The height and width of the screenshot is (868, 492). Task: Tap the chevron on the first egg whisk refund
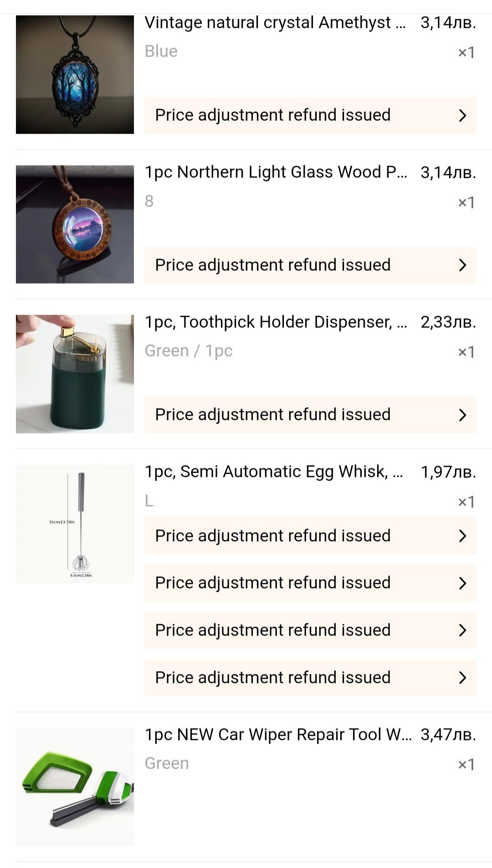462,536
